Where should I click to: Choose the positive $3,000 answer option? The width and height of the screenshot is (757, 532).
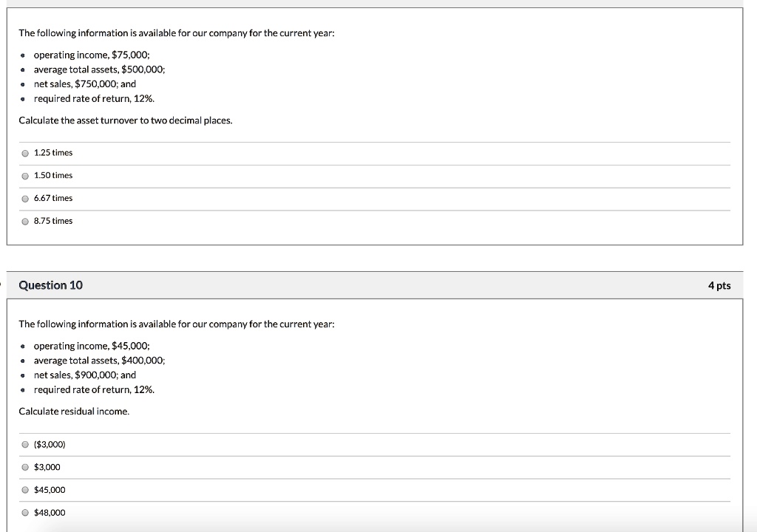26,468
